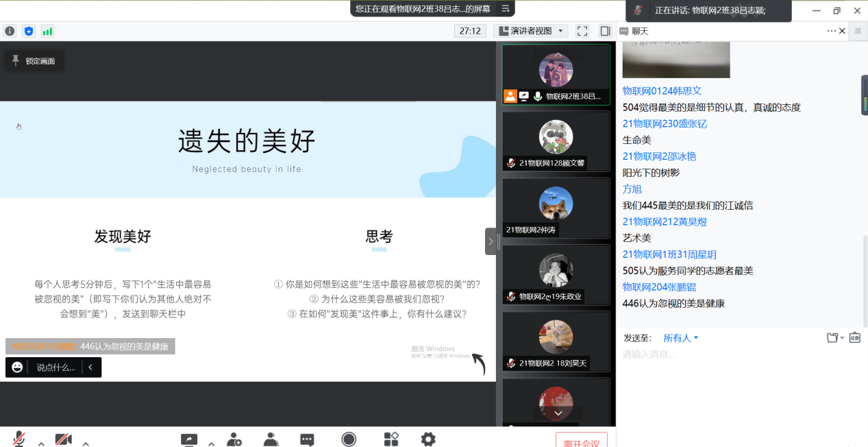
Task: Select 朱政业 participant video tile
Action: pos(556,274)
